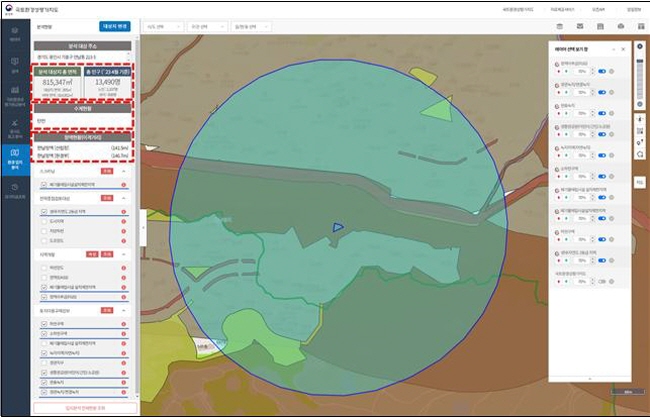The height and width of the screenshot is (417, 650).
Task: Open the last menu link in the top-right header
Action: [x=633, y=10]
